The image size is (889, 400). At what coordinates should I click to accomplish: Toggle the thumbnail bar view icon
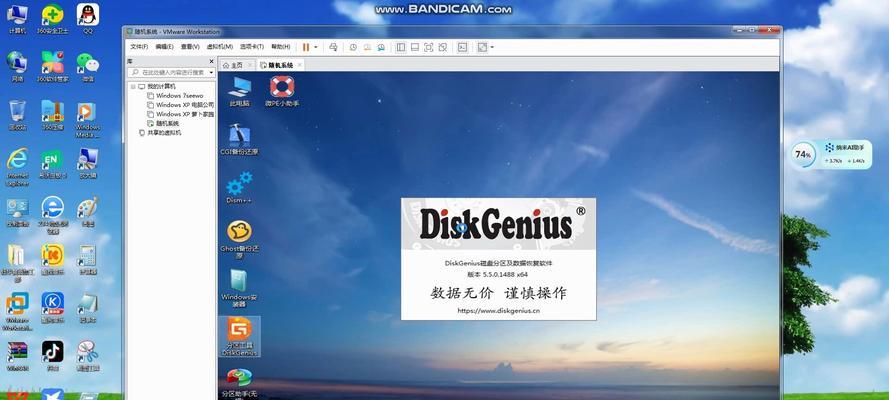(415, 48)
